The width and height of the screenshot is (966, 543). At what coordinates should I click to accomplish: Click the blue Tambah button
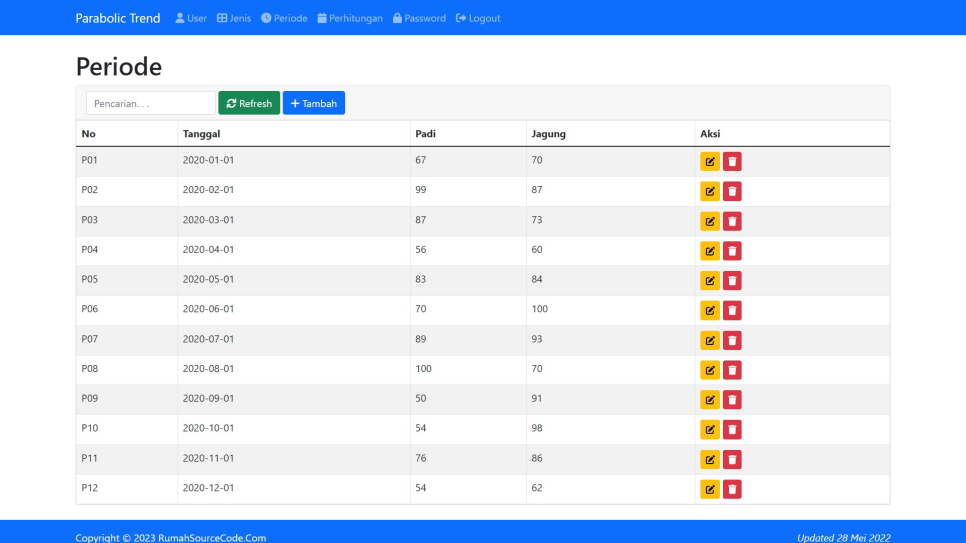tap(314, 103)
